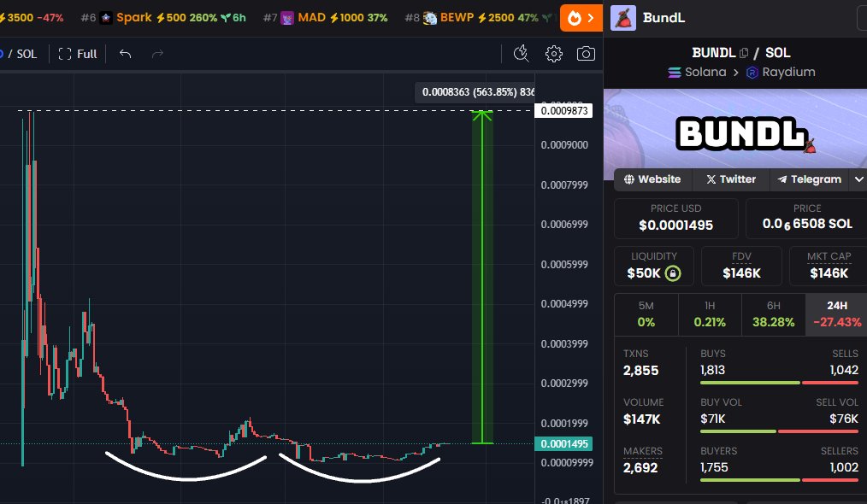Click the 0.0009000 price axis tick
The image size is (867, 504).
(x=564, y=144)
